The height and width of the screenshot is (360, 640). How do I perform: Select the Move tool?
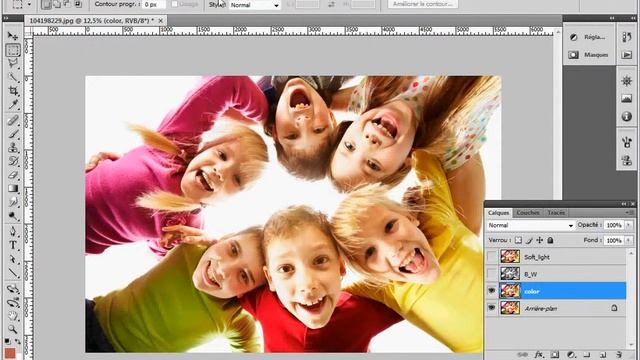pyautogui.click(x=13, y=36)
